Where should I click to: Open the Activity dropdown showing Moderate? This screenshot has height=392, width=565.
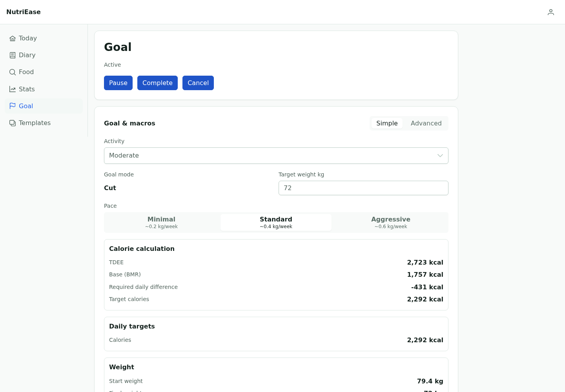[276, 156]
